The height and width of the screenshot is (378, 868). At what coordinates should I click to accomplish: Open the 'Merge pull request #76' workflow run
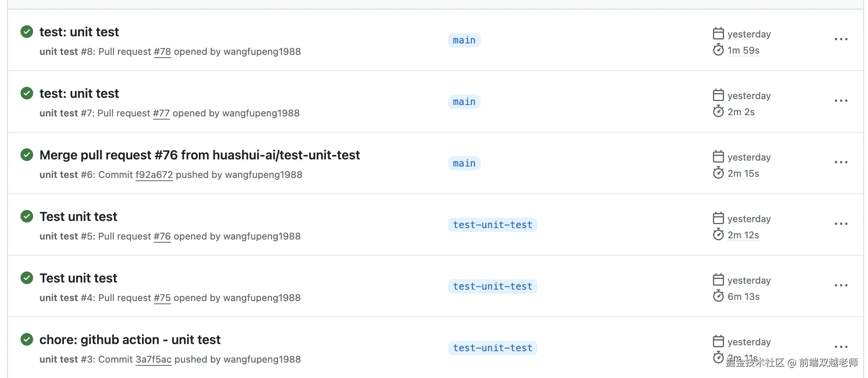(x=199, y=155)
